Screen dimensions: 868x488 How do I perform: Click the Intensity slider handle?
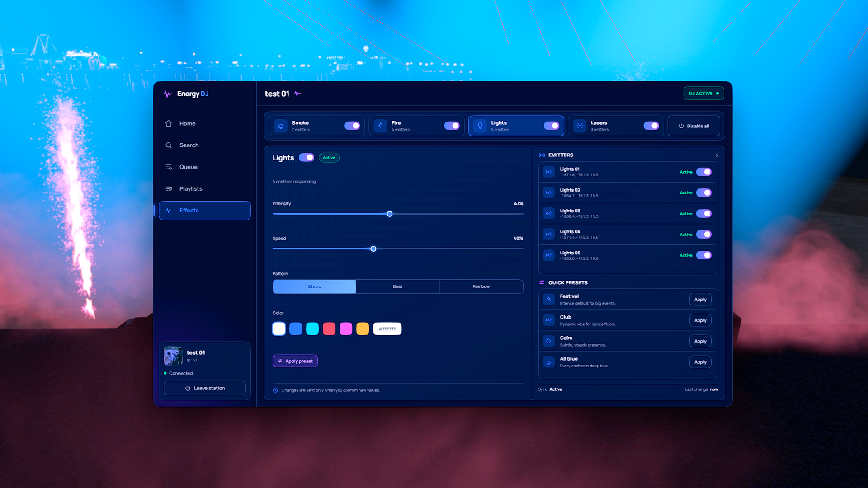point(390,214)
